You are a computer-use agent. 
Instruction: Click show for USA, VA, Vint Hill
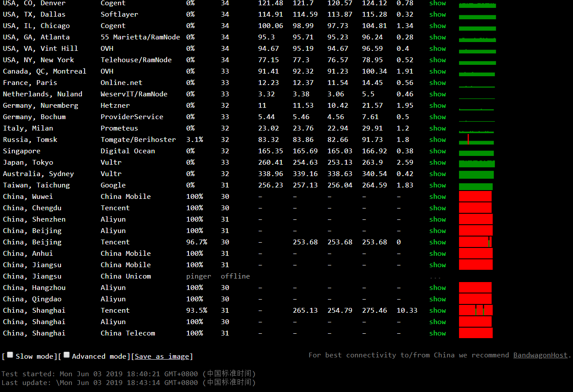[x=438, y=49]
